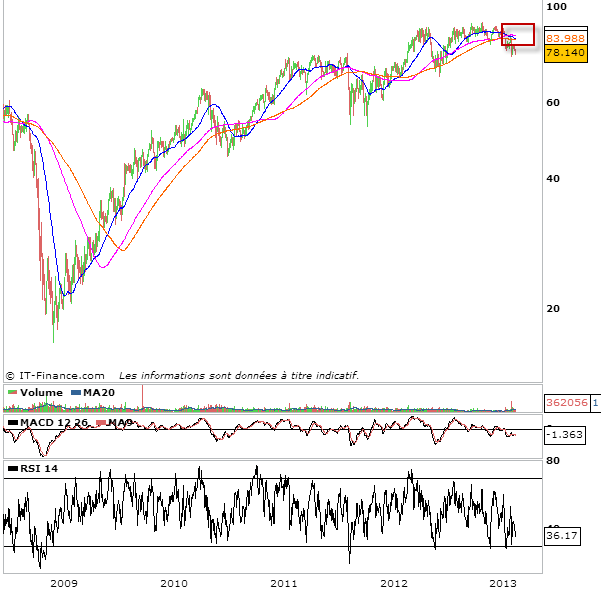Click the 36.17 RSI value label
The height and width of the screenshot is (591, 609).
(561, 535)
